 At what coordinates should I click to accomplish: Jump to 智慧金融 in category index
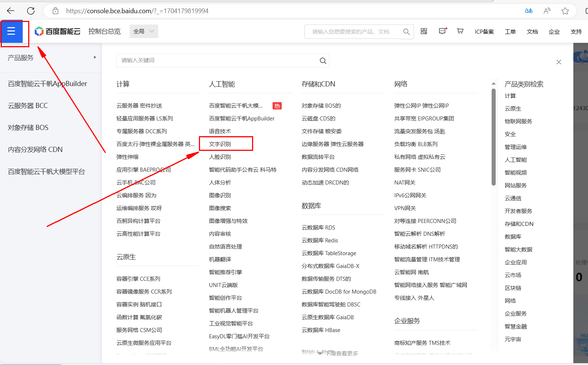(515, 327)
